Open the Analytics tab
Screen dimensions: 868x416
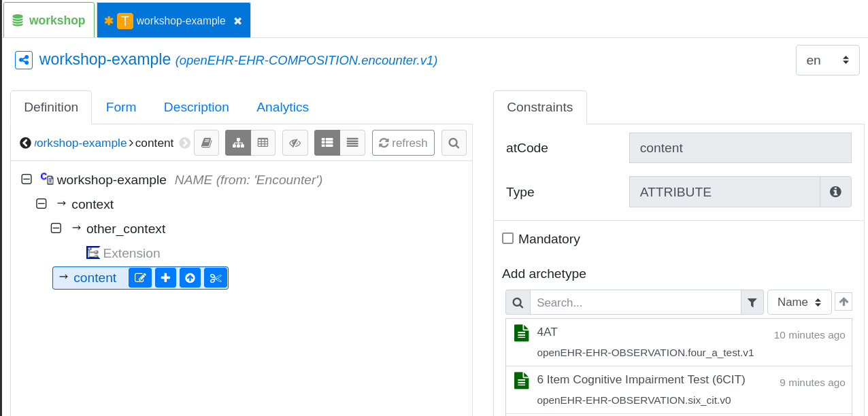click(x=282, y=107)
